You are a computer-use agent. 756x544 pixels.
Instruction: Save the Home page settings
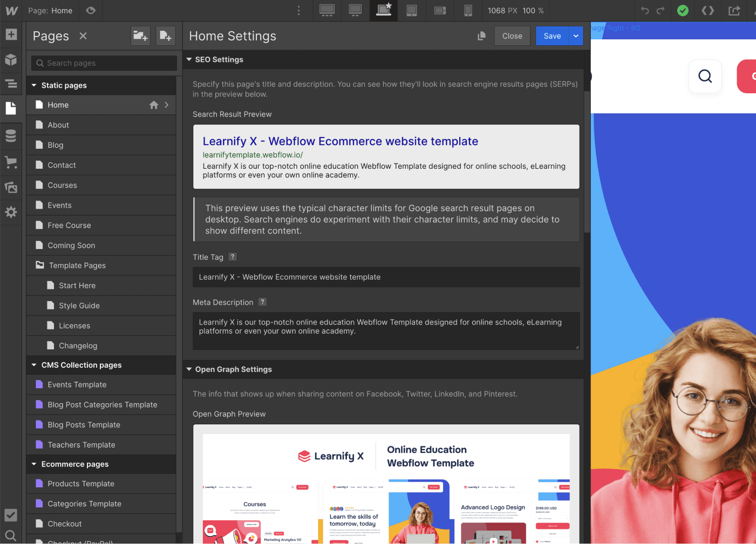click(x=552, y=36)
